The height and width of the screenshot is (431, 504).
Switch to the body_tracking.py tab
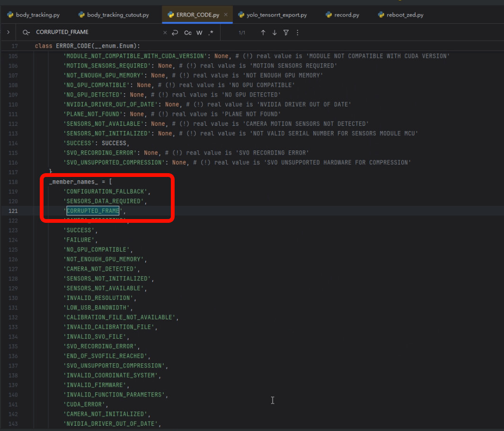pyautogui.click(x=33, y=15)
